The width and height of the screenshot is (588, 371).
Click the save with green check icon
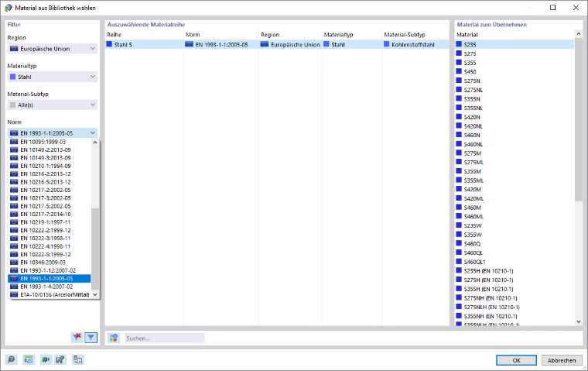click(x=60, y=359)
